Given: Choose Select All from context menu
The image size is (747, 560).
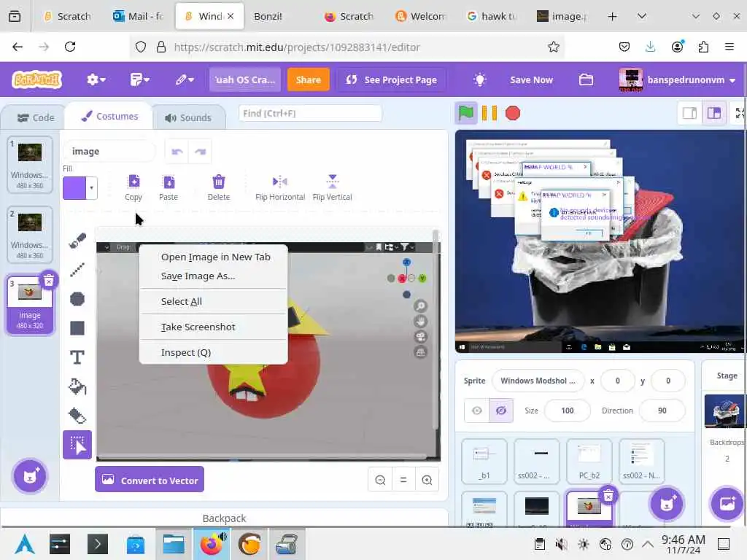Looking at the screenshot, I should click(182, 301).
